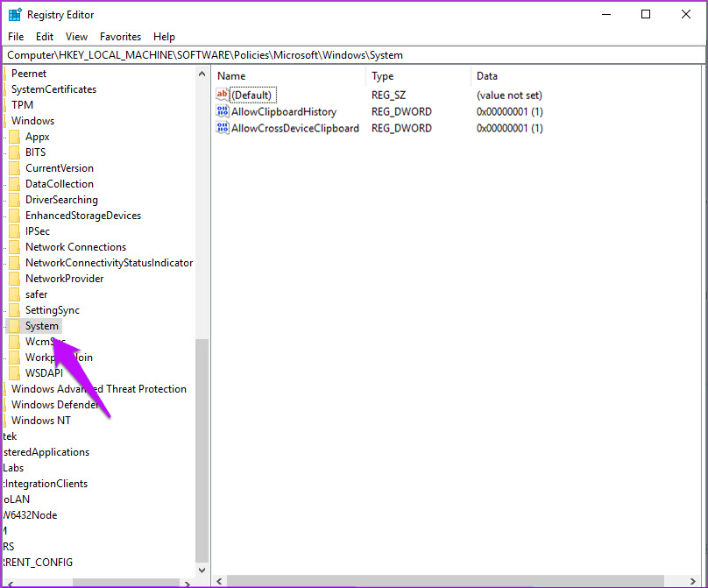
Task: Select the Network Connections registry key
Action: [75, 247]
